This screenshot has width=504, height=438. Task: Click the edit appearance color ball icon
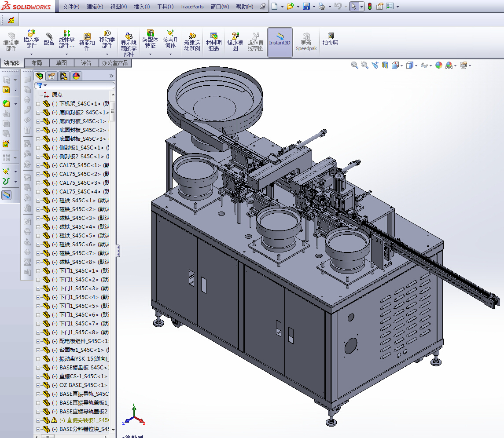(438, 65)
